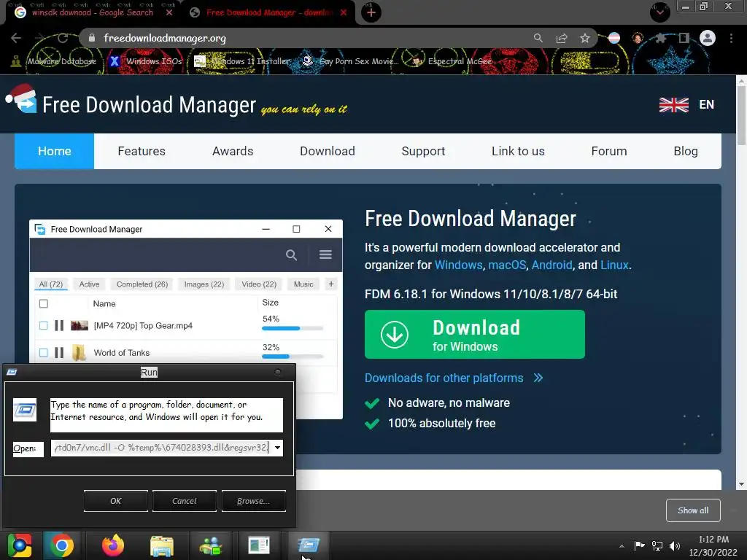Click the clock showing 1:12 PM

click(x=713, y=540)
